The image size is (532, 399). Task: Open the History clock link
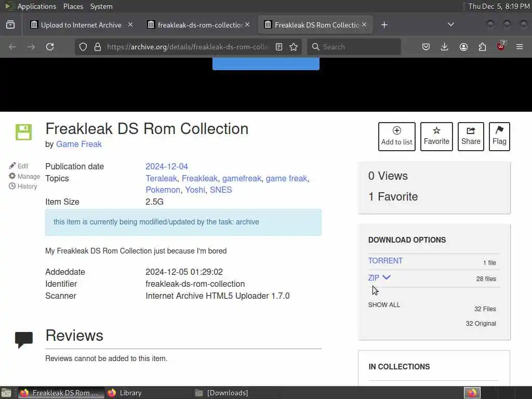pyautogui.click(x=23, y=187)
